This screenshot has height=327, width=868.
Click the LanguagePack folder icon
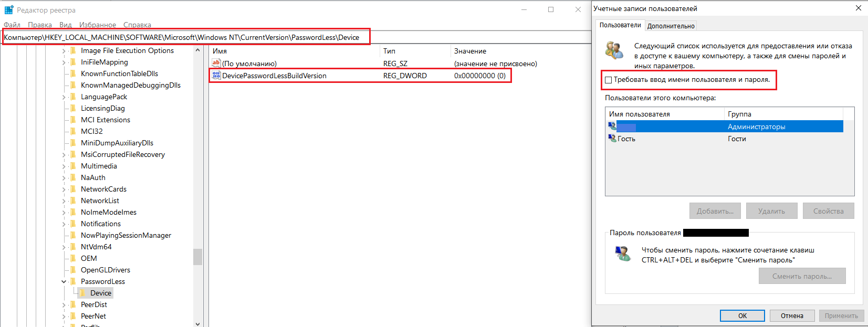click(x=73, y=97)
